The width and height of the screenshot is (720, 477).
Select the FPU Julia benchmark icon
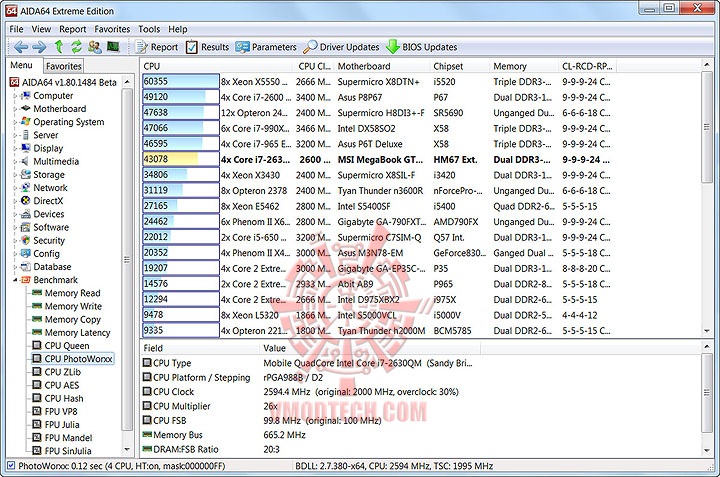(x=37, y=425)
